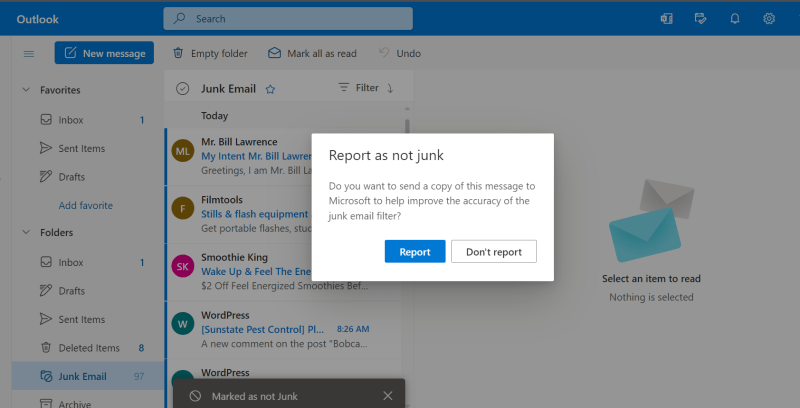Open Deleted Items folder
The width and height of the screenshot is (800, 408).
88,348
